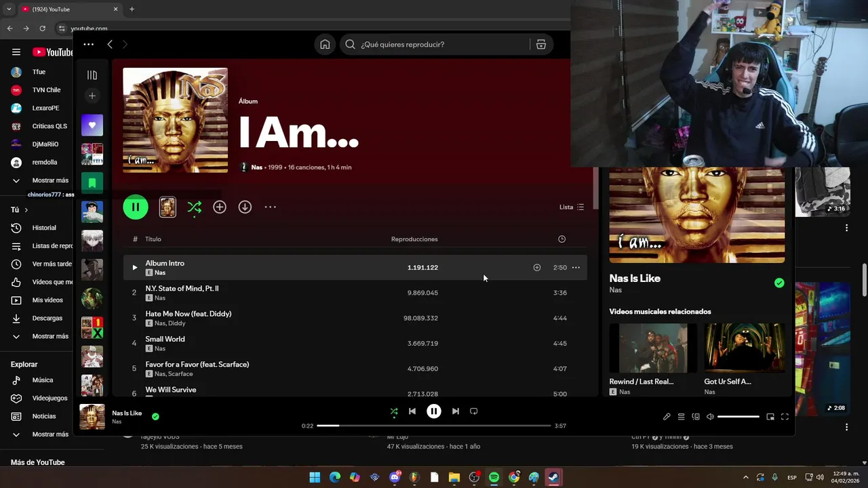Click the green check beside Nas Is Like
The width and height of the screenshot is (868, 488).
click(x=779, y=283)
